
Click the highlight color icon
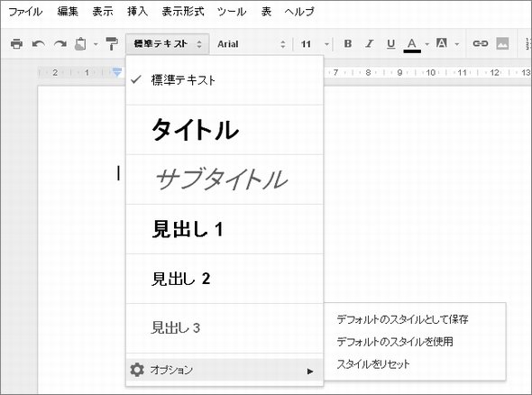(x=442, y=43)
